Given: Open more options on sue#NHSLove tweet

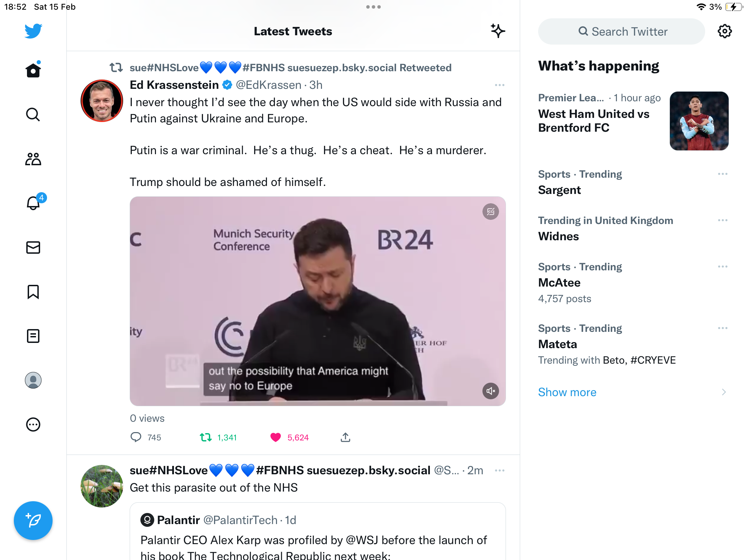Looking at the screenshot, I should tap(500, 470).
